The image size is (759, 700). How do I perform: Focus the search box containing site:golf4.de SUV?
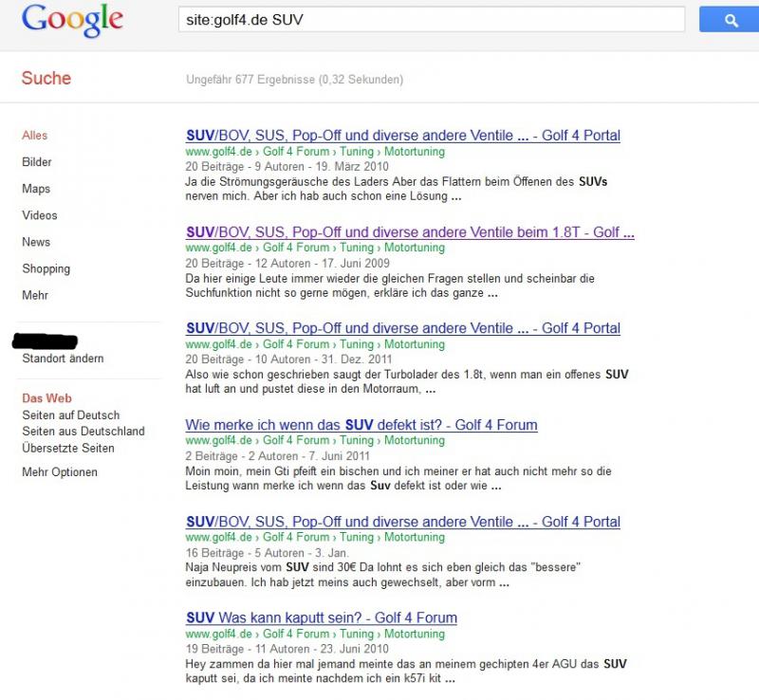point(432,19)
